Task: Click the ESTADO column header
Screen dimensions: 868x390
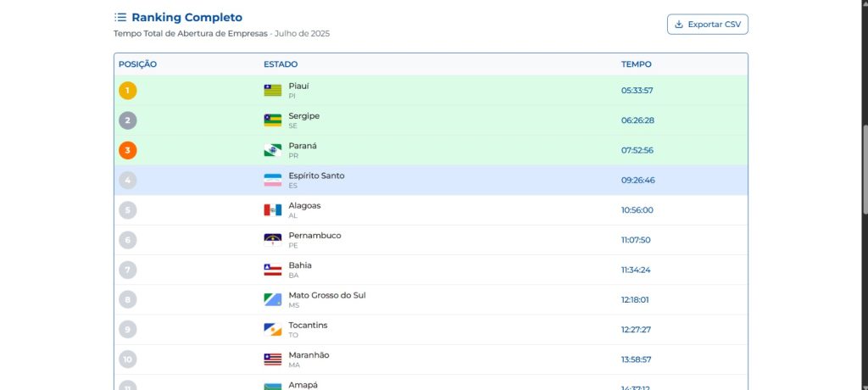Action: point(281,64)
